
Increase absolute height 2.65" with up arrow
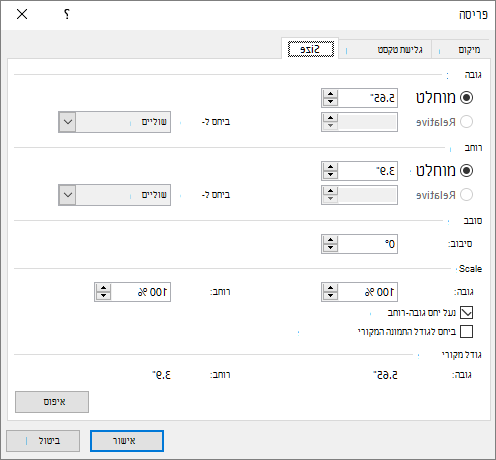[x=330, y=94]
